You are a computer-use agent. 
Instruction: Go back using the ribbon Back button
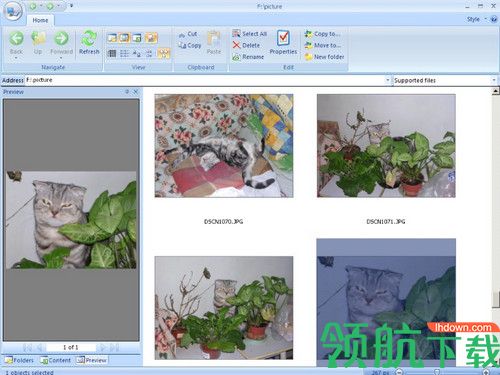tap(16, 42)
